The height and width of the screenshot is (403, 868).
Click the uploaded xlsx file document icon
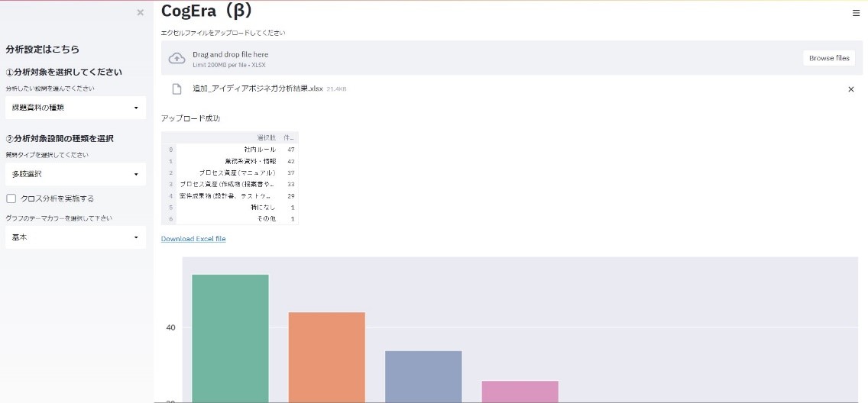pyautogui.click(x=177, y=89)
